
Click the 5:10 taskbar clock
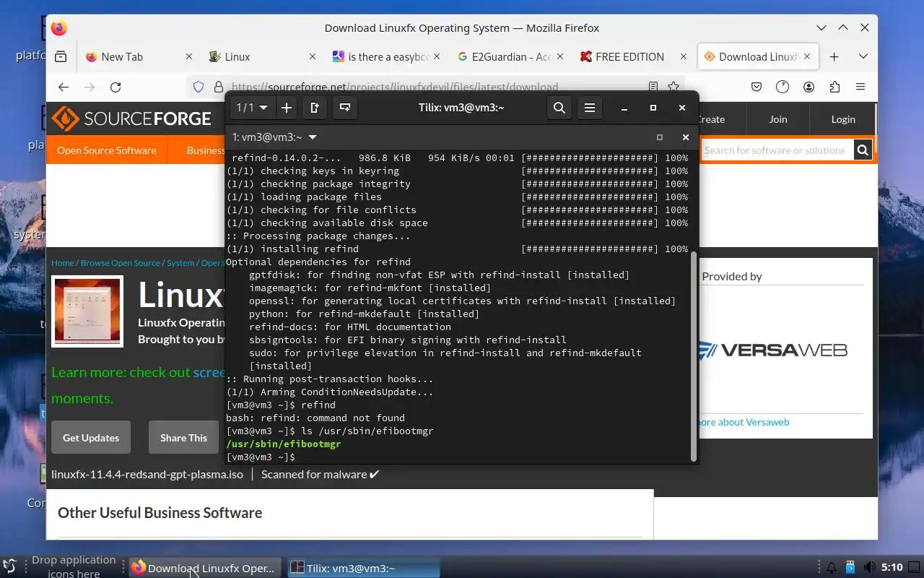point(892,567)
